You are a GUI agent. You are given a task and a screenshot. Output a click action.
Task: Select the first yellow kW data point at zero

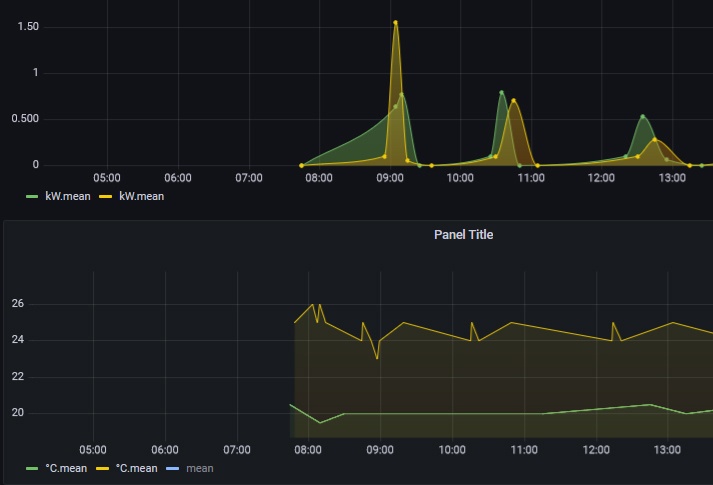[x=301, y=165]
